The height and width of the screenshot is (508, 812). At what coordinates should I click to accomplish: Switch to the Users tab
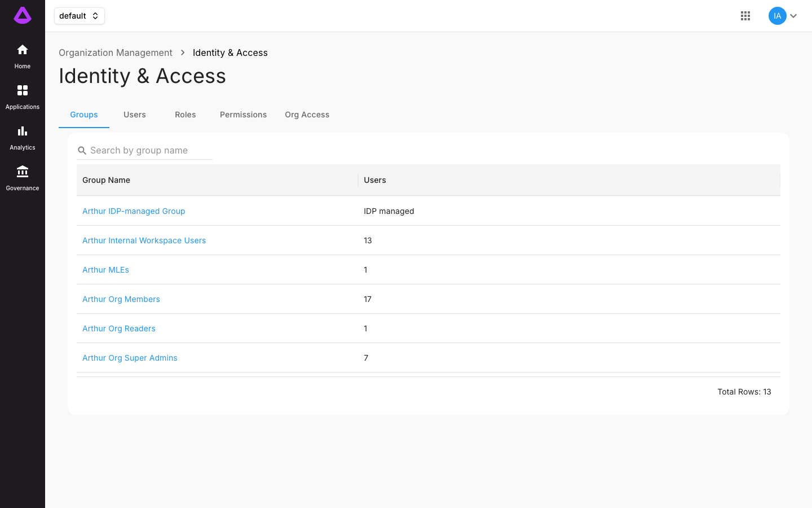135,115
